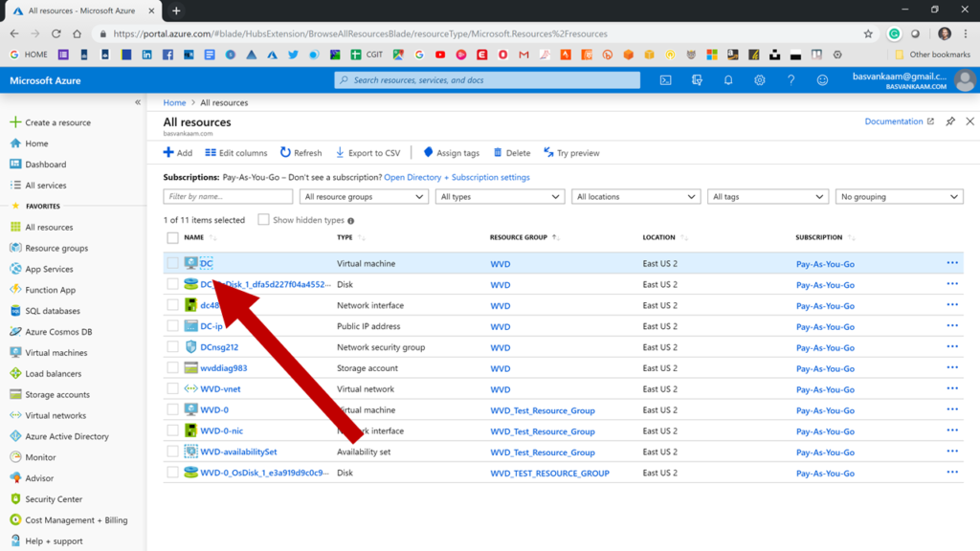Open Azure Active Directory in sidebar
The height and width of the screenshot is (551, 980).
coord(60,436)
